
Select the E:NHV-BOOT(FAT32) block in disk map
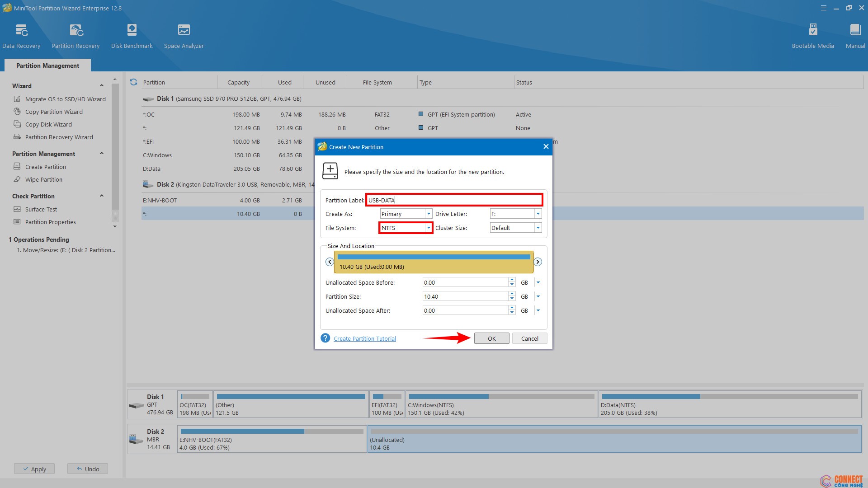point(271,439)
